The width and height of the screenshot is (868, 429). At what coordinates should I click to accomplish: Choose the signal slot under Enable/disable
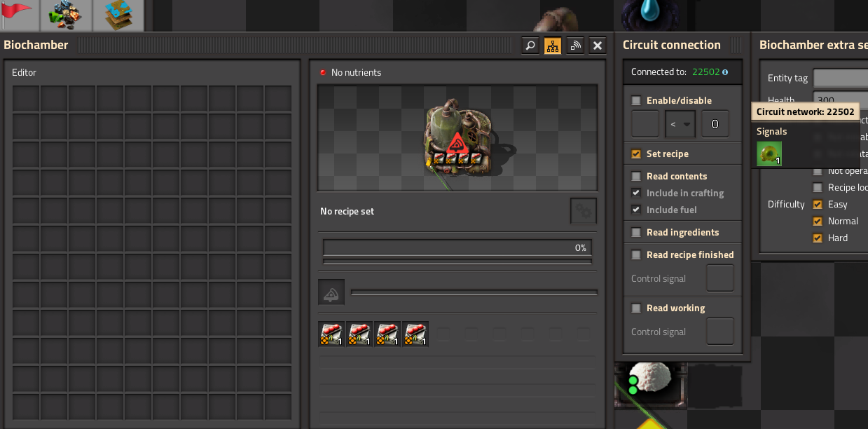pyautogui.click(x=645, y=124)
